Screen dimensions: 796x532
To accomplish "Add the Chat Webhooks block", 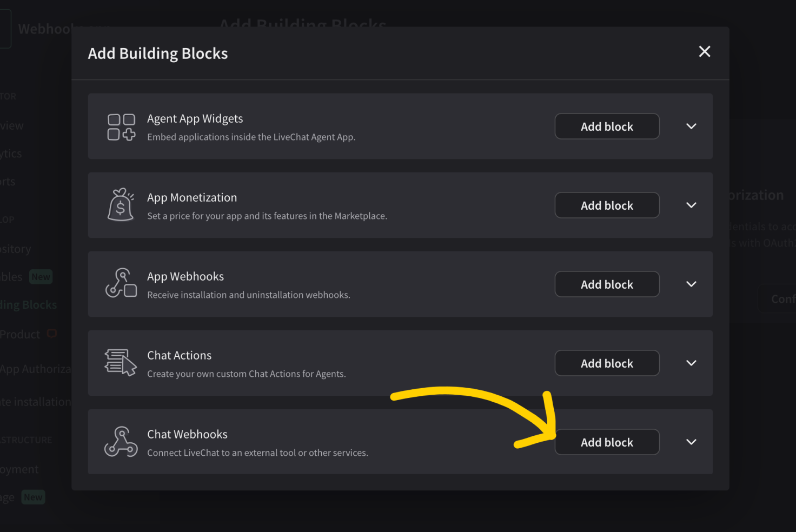I will (607, 442).
